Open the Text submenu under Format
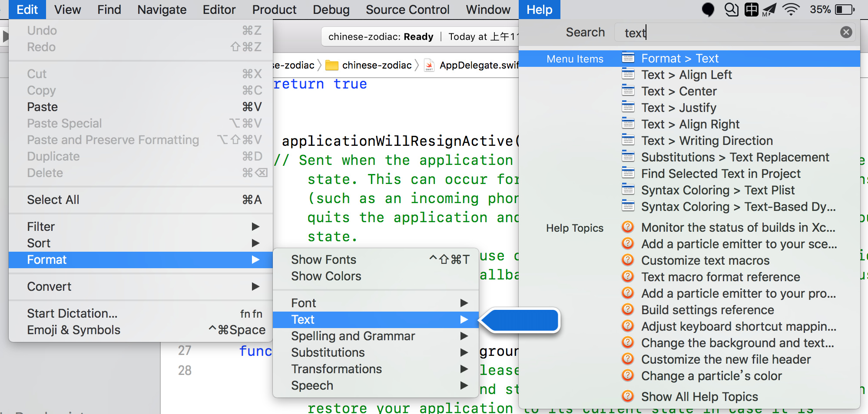This screenshot has width=868, height=414. point(376,319)
